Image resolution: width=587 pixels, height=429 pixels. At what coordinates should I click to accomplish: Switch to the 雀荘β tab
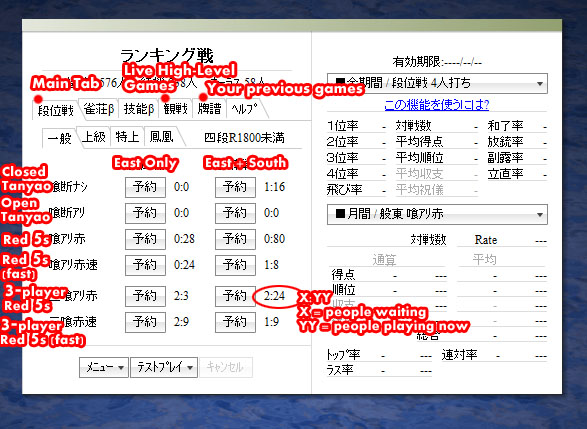point(99,109)
